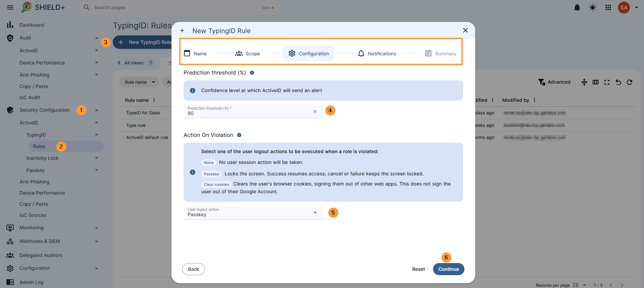Click the SHIELD+ logo
Image resolution: width=644 pixels, height=288 pixels.
coord(43,7)
